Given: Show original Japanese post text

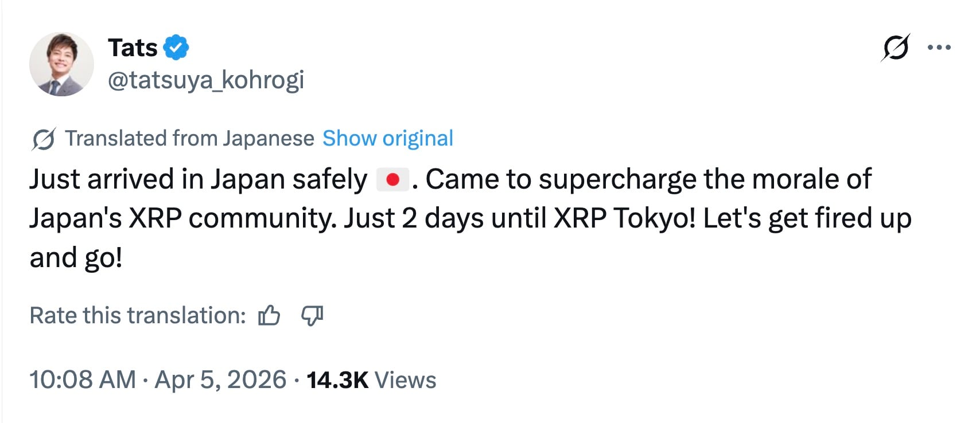Looking at the screenshot, I should pos(388,139).
